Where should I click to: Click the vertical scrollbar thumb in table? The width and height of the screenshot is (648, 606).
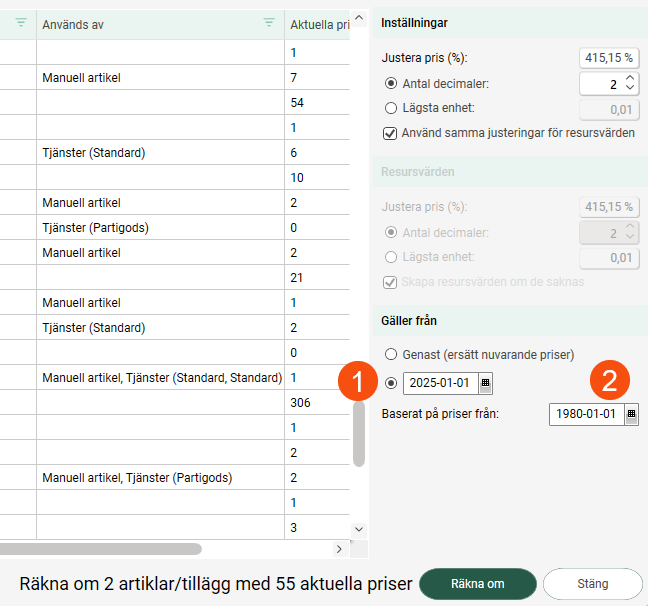(x=359, y=433)
